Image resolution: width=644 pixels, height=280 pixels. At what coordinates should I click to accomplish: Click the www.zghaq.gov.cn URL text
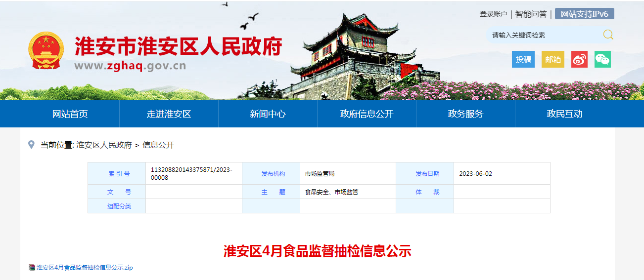click(130, 66)
